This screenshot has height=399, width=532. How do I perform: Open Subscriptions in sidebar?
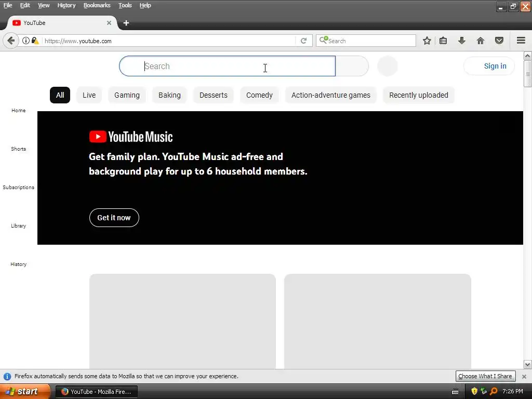18,187
